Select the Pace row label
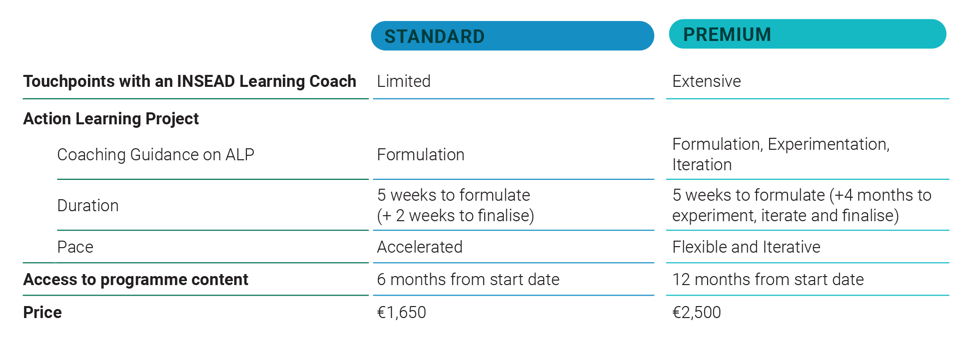The width and height of the screenshot is (980, 345). click(x=75, y=247)
